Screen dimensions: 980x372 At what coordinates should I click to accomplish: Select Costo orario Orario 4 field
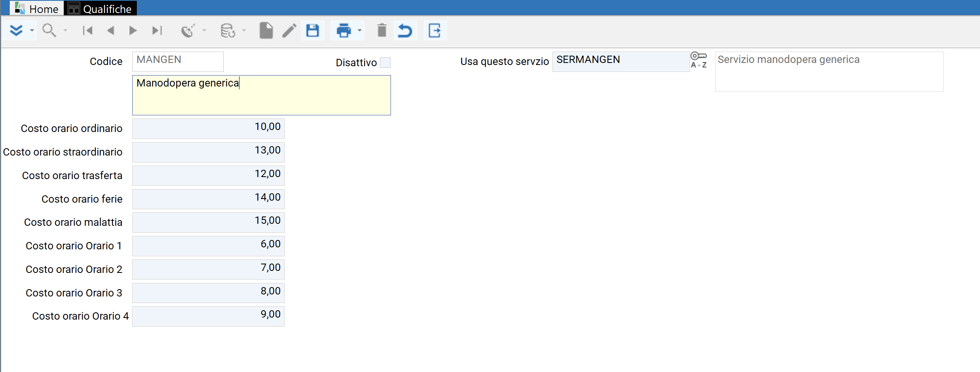coord(208,316)
